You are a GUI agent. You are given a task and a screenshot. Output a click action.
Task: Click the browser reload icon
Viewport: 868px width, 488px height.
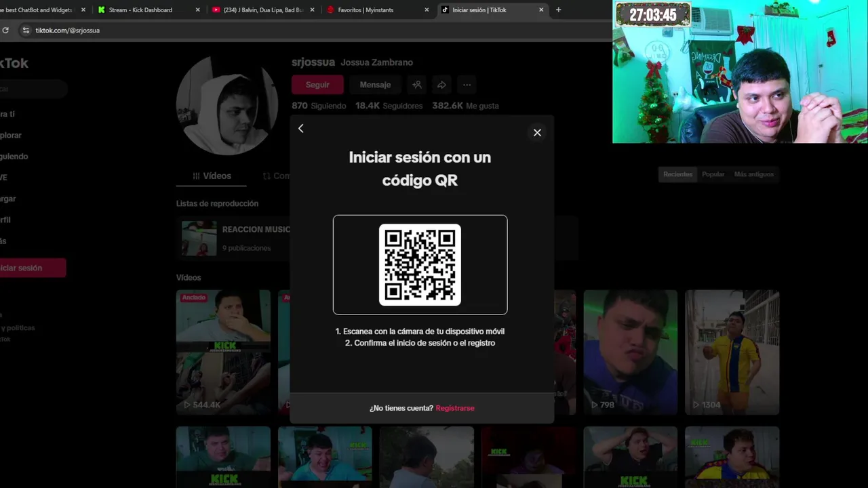[x=5, y=30]
